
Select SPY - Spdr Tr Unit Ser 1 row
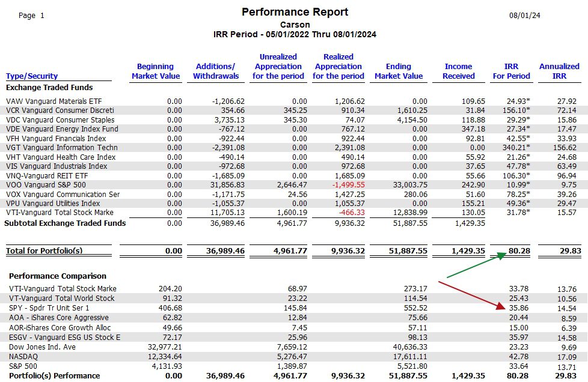293,308
